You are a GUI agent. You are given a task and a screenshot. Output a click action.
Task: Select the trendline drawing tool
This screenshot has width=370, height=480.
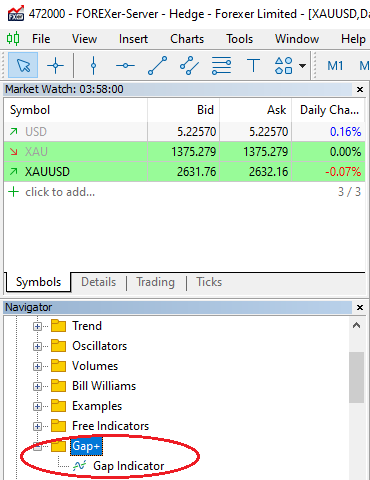coord(157,65)
